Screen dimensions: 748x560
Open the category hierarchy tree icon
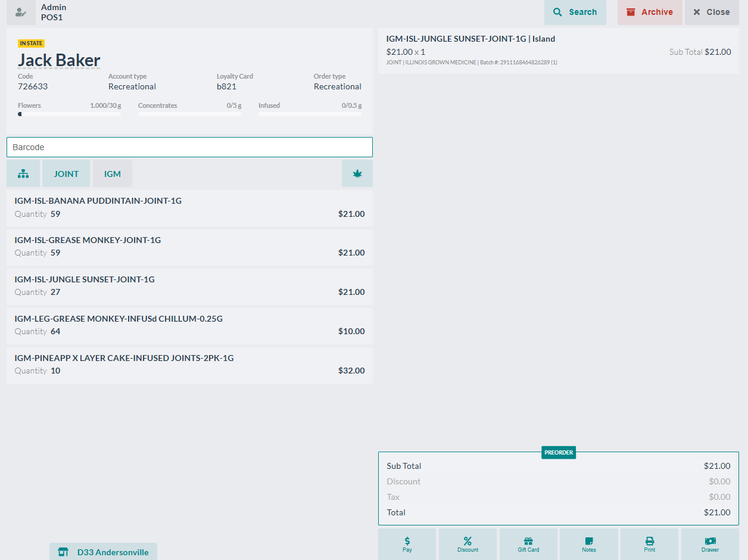(23, 173)
